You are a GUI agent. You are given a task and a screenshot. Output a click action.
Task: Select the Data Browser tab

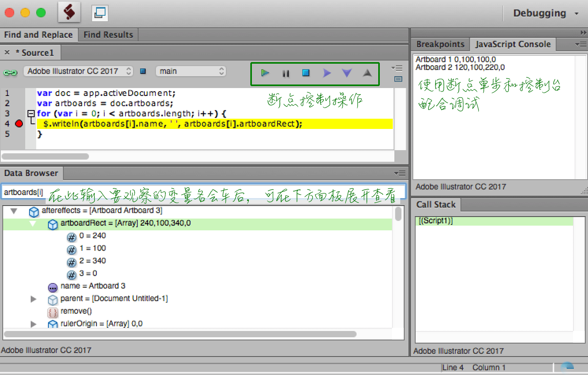(31, 173)
